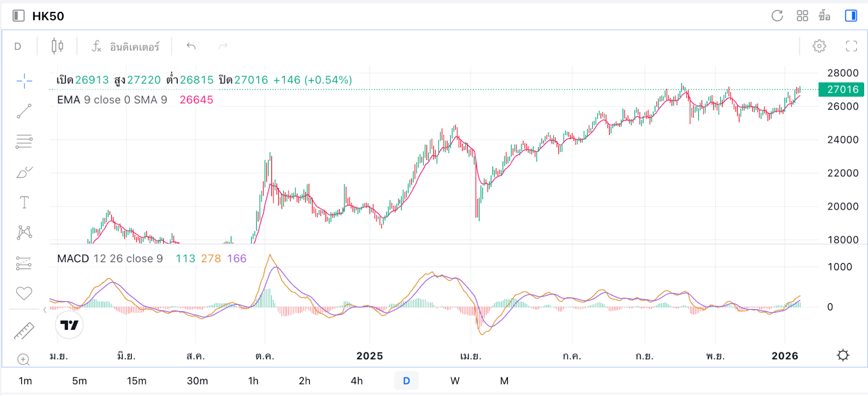Switch to the W weekly timeframe
This screenshot has width=868, height=396.
tap(455, 381)
